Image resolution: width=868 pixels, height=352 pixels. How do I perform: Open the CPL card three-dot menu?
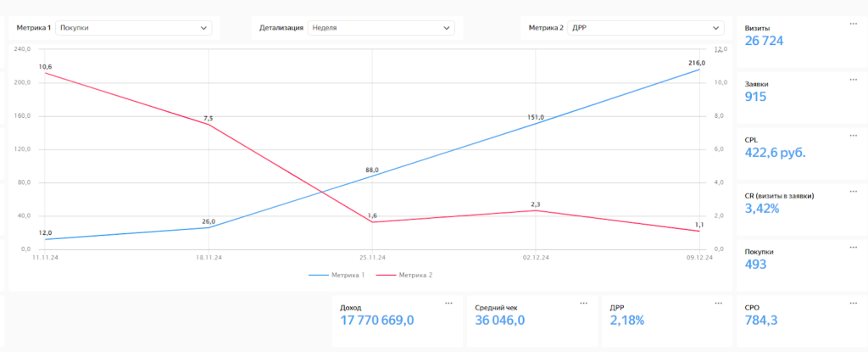pos(853,135)
